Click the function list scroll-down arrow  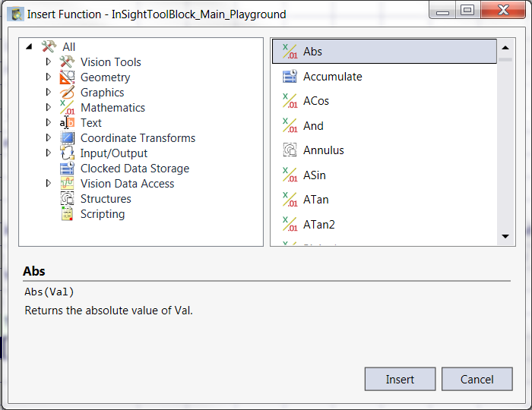[505, 237]
